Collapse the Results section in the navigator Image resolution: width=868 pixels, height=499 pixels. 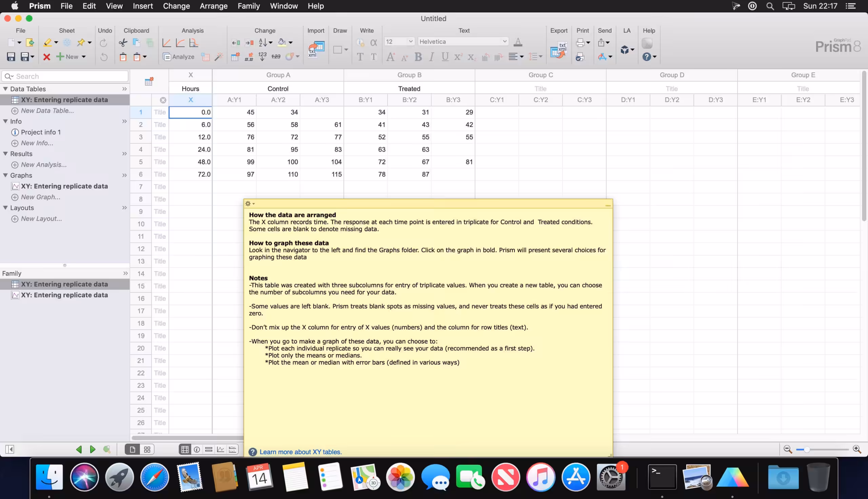(x=5, y=154)
